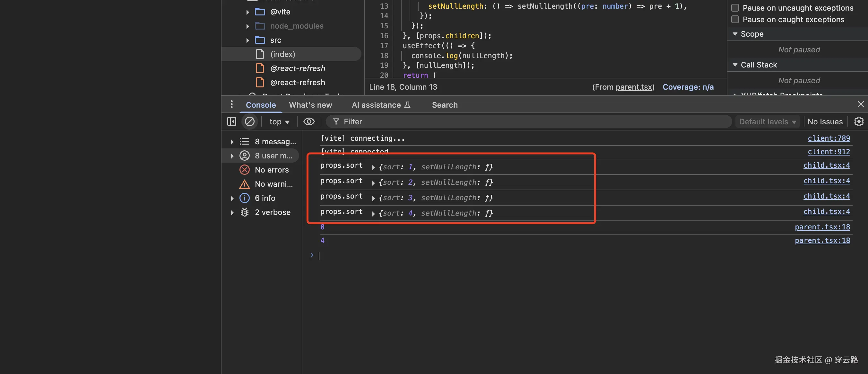Open the drawer three-dot menu icon
Screen dimensions: 868x374
click(231, 104)
